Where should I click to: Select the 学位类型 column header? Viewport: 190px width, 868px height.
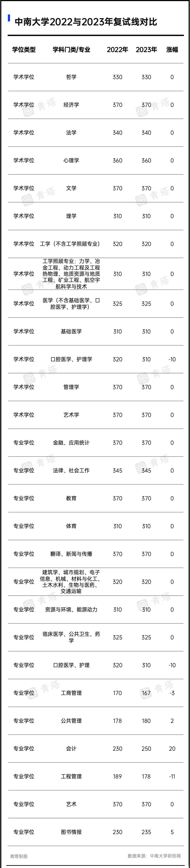coord(24,49)
